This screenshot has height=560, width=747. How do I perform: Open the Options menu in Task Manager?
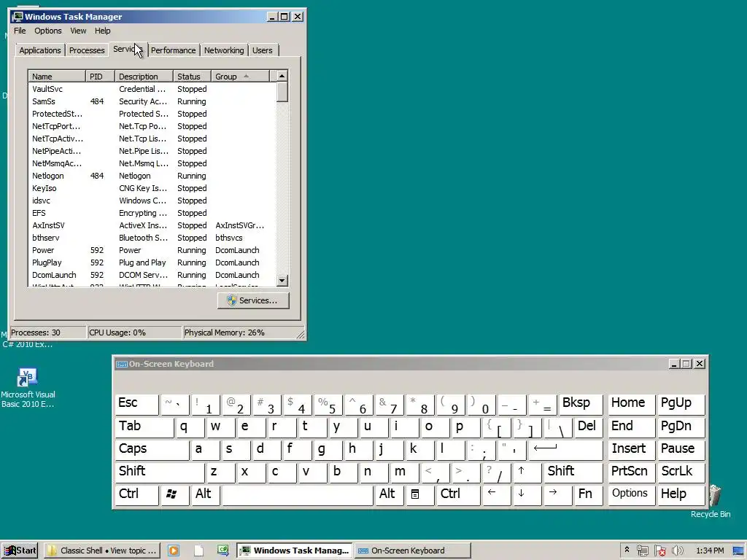(x=47, y=31)
